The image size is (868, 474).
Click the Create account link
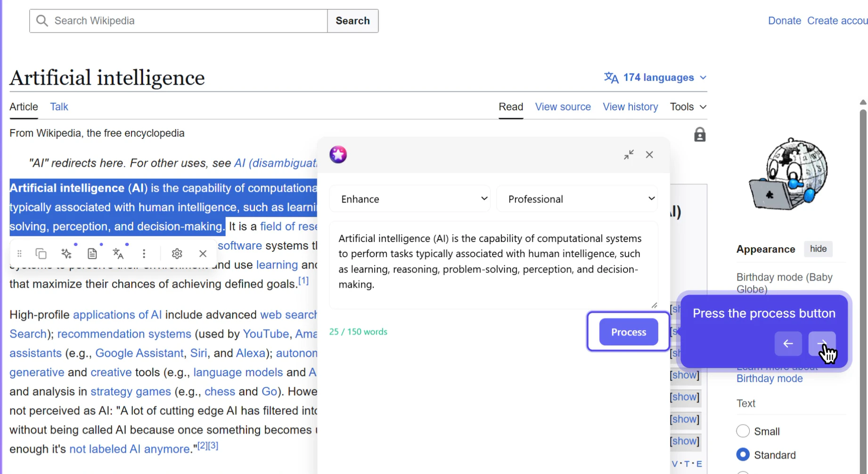837,21
